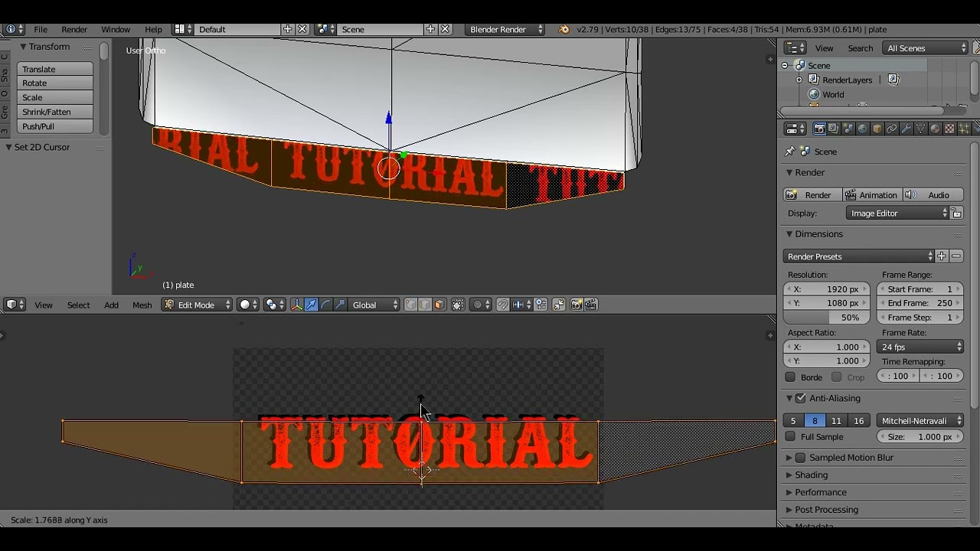Toggle snap during transform magnet icon
The image size is (980, 551).
click(x=502, y=305)
